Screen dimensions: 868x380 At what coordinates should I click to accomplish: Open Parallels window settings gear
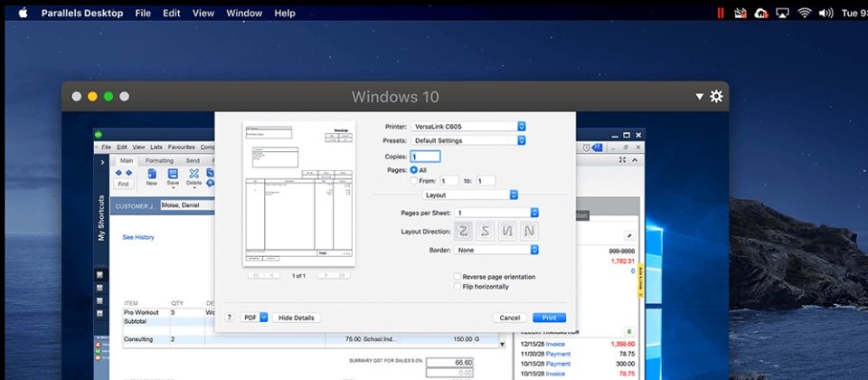[x=716, y=97]
